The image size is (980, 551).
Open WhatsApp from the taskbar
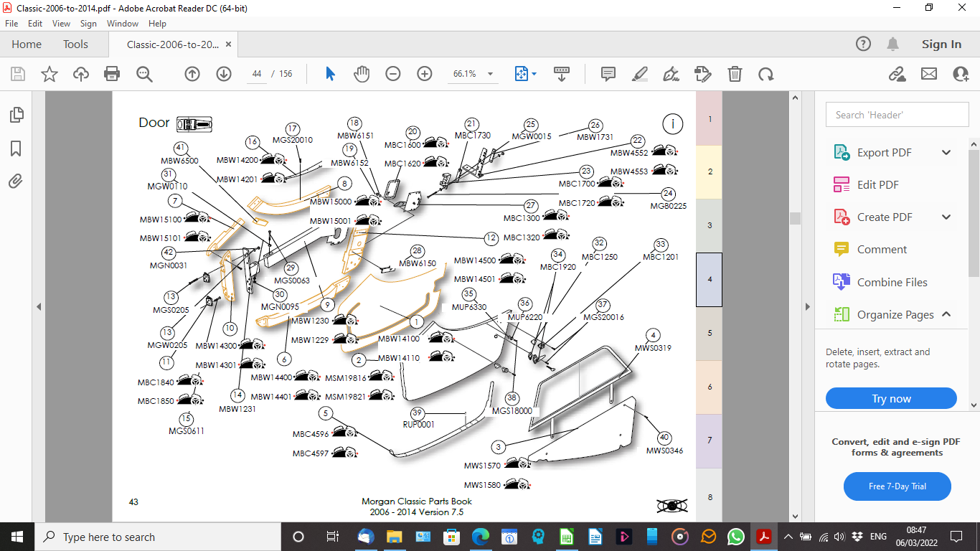click(x=736, y=537)
